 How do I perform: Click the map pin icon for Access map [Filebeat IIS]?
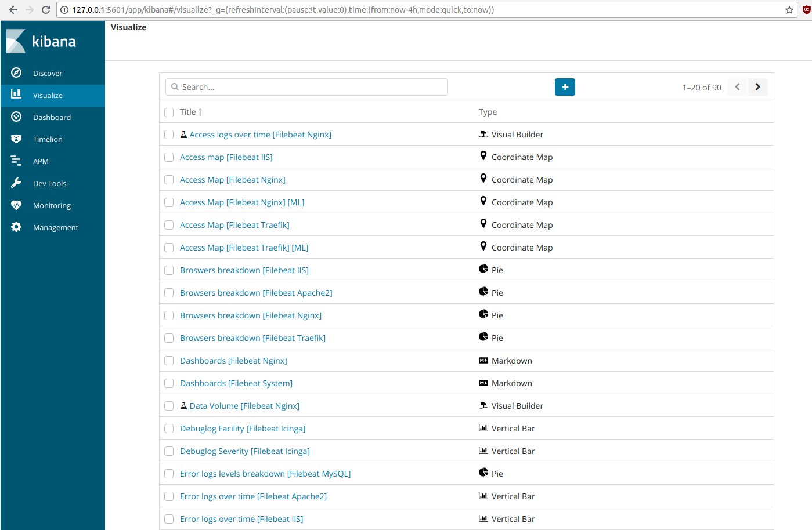point(483,156)
